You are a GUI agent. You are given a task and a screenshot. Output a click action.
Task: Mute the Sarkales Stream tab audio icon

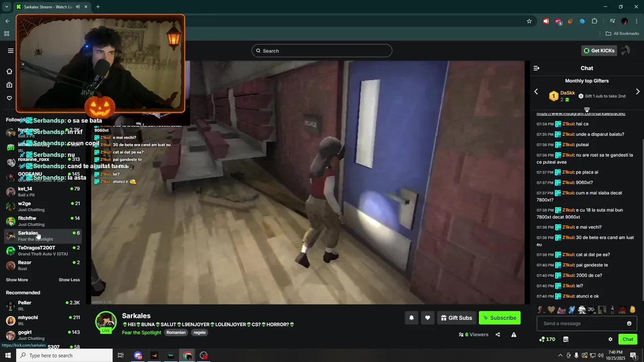(77, 7)
